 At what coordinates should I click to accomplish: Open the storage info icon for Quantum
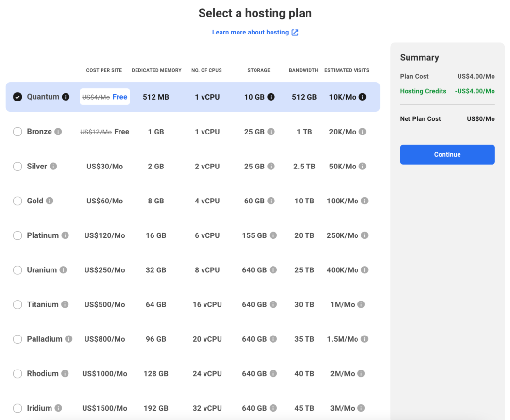point(270,97)
